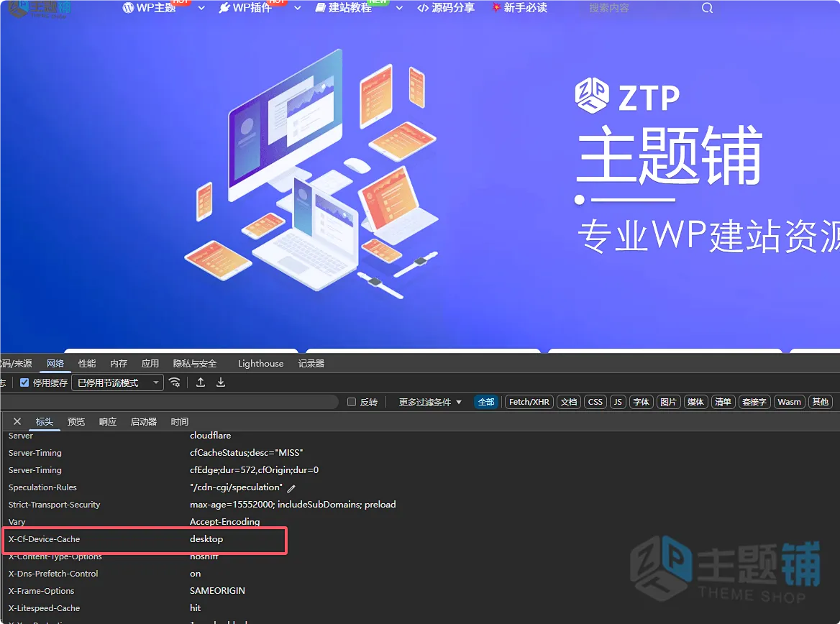Filter requests by 套接字

(754, 402)
